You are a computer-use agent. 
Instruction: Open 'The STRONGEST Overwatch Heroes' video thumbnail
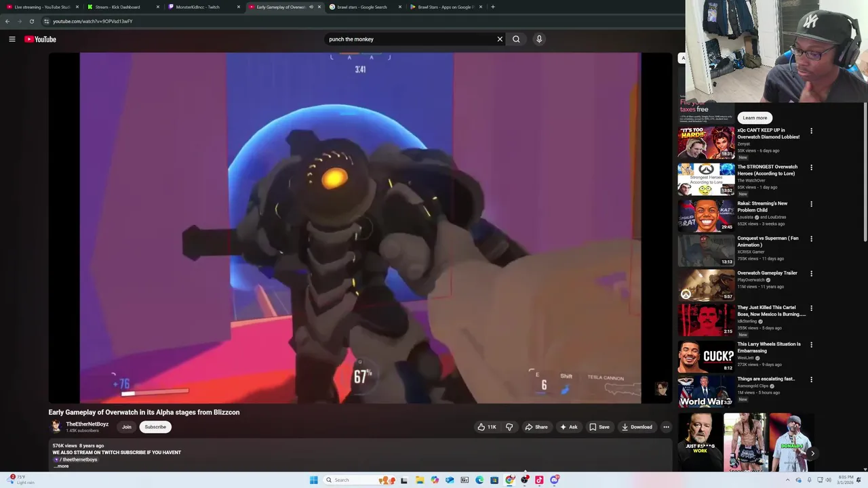(706, 179)
